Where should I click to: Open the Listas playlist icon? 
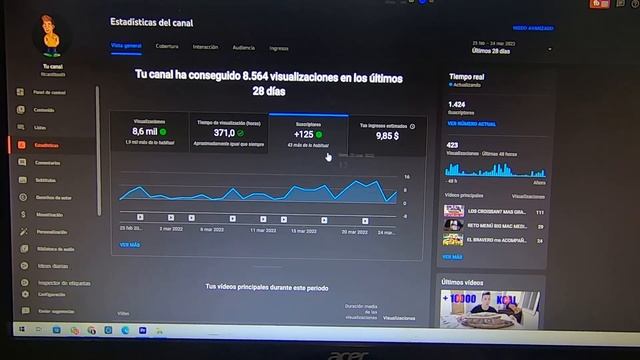21,127
